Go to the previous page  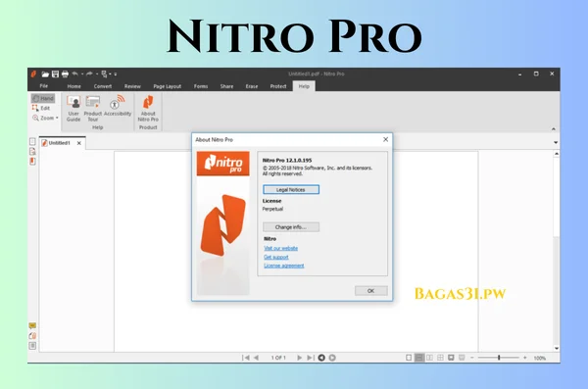click(x=256, y=358)
